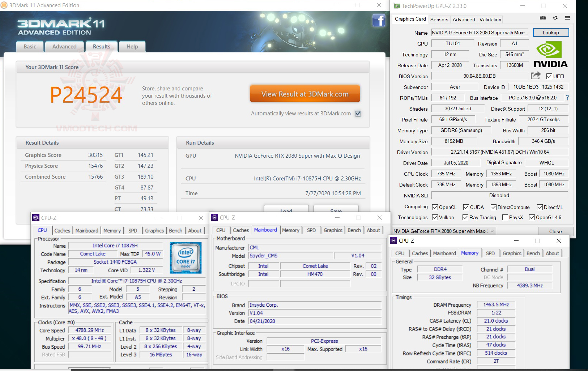Image resolution: width=588 pixels, height=371 pixels.
Task: Open Bench tab in CPU-Z Mainboard window
Action: [354, 230]
